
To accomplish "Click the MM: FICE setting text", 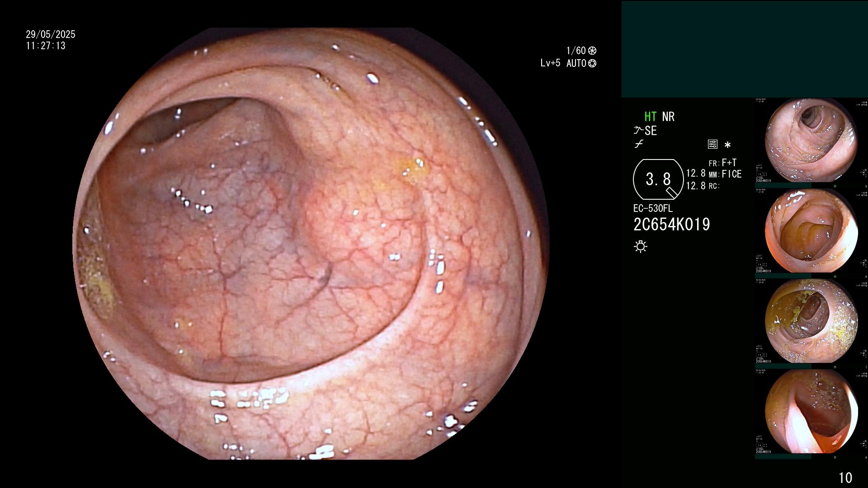I will pos(725,174).
